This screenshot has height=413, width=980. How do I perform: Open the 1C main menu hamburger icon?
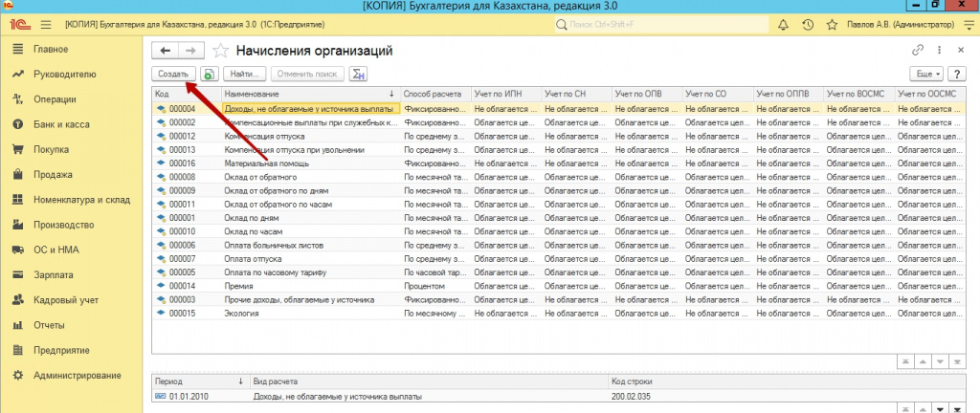(x=46, y=25)
